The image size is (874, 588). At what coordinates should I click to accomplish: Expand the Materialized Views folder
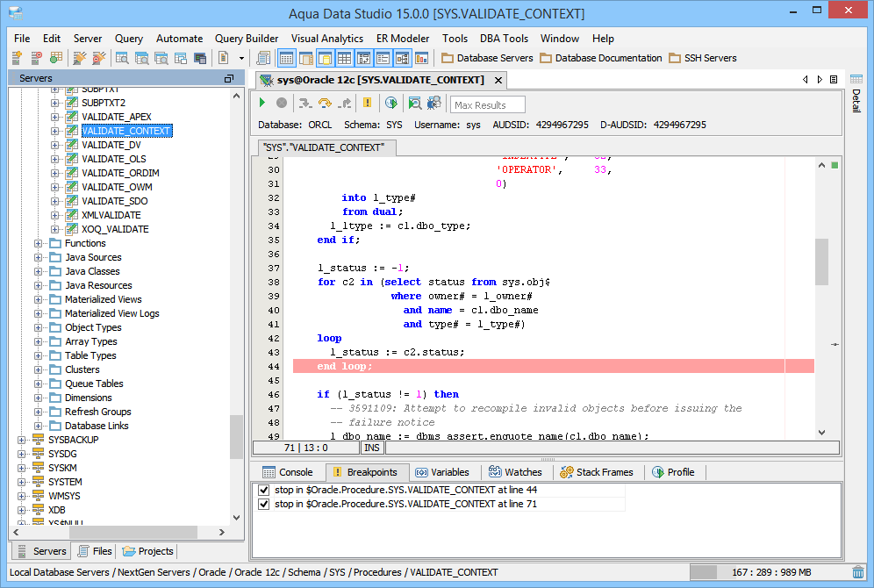point(38,299)
